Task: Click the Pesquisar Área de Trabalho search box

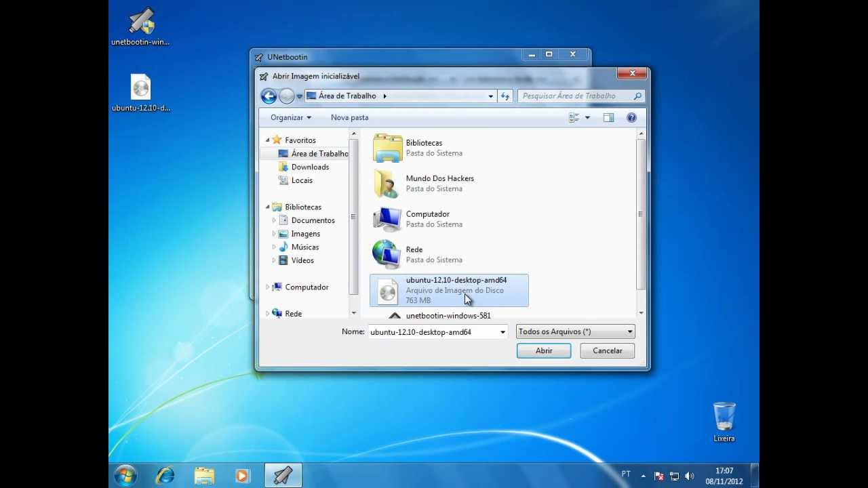Action: (x=581, y=96)
